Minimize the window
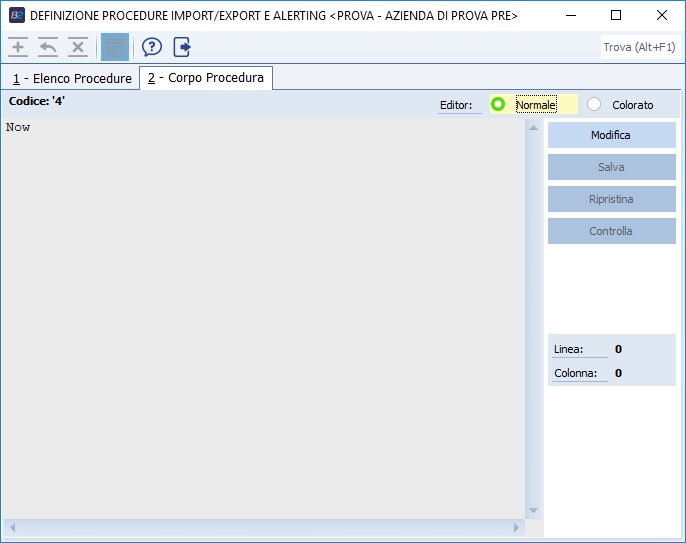 (x=571, y=15)
